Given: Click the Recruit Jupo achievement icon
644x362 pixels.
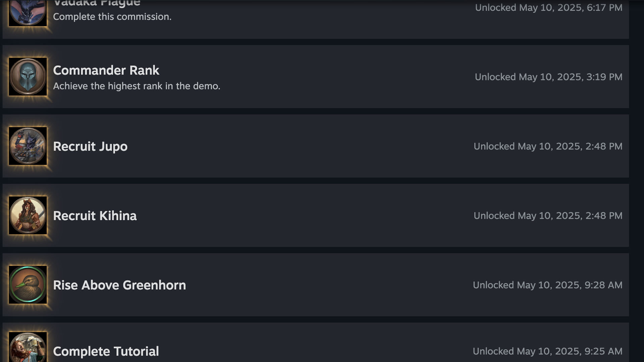Looking at the screenshot, I should tap(28, 146).
